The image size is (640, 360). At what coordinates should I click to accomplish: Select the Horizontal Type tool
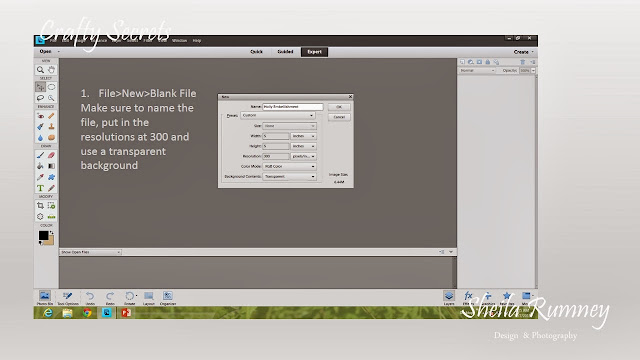pos(40,188)
